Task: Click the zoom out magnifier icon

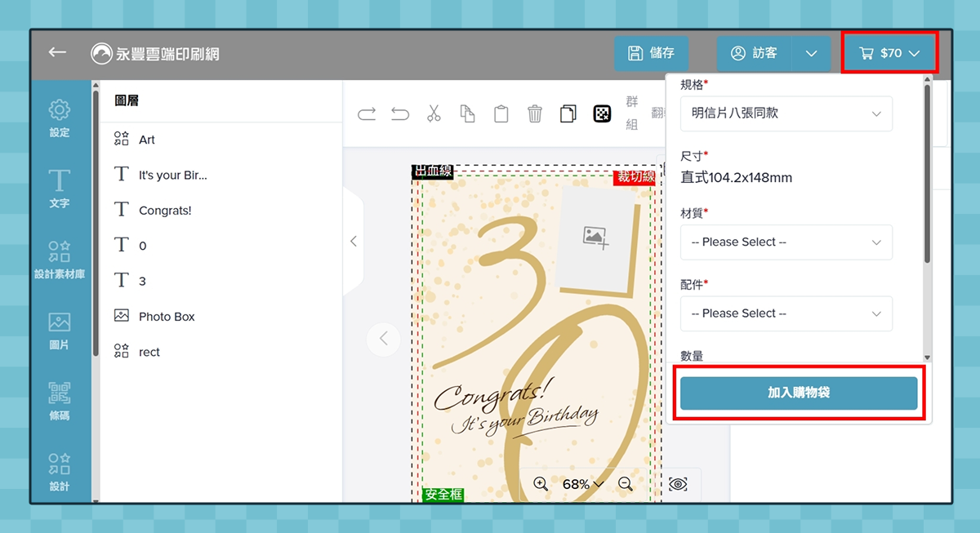Action: click(626, 483)
